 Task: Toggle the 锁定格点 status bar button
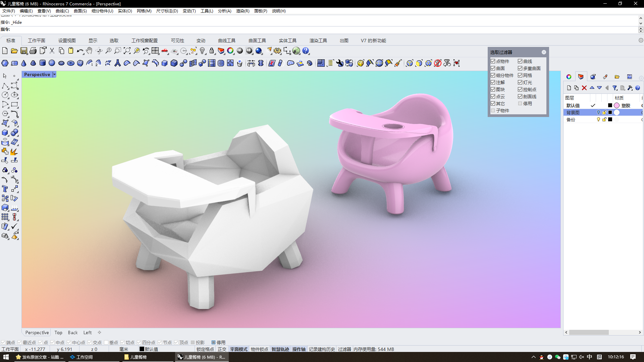(x=205, y=349)
